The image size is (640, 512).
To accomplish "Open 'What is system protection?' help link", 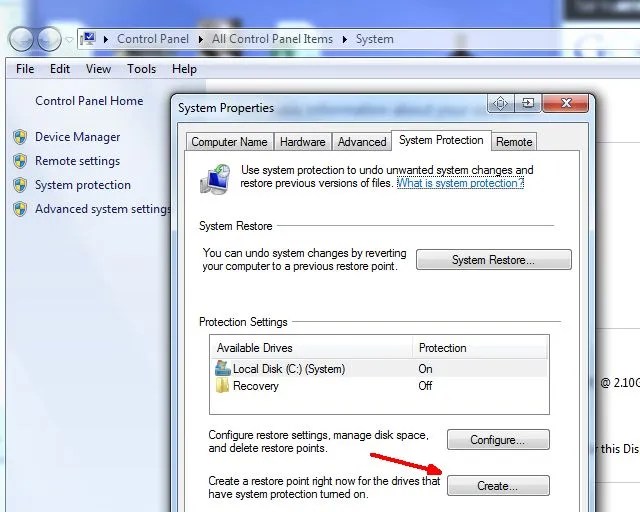I will click(460, 183).
